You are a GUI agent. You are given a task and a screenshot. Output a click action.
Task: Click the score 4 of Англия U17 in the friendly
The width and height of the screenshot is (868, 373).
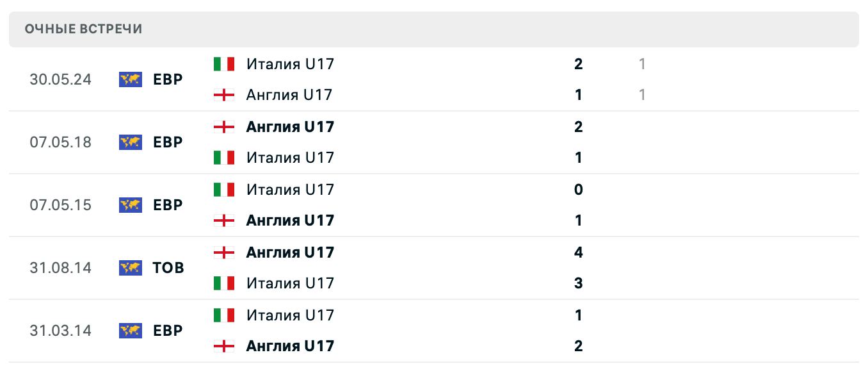[578, 252]
